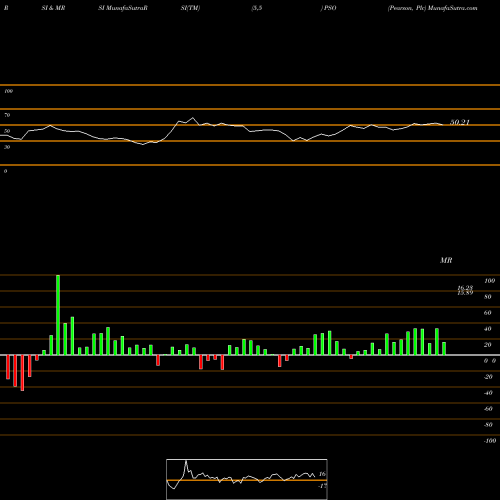The width and height of the screenshot is (500, 500).
Task: Click the 'SI MunafaSutraR' header text
Action: [123, 8]
